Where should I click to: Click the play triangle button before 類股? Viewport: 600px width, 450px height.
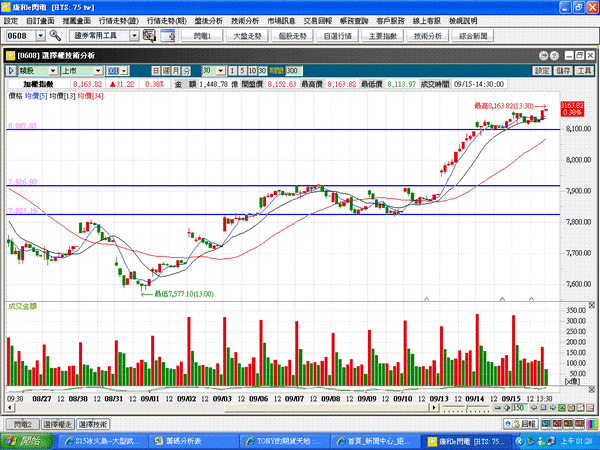pyautogui.click(x=11, y=71)
